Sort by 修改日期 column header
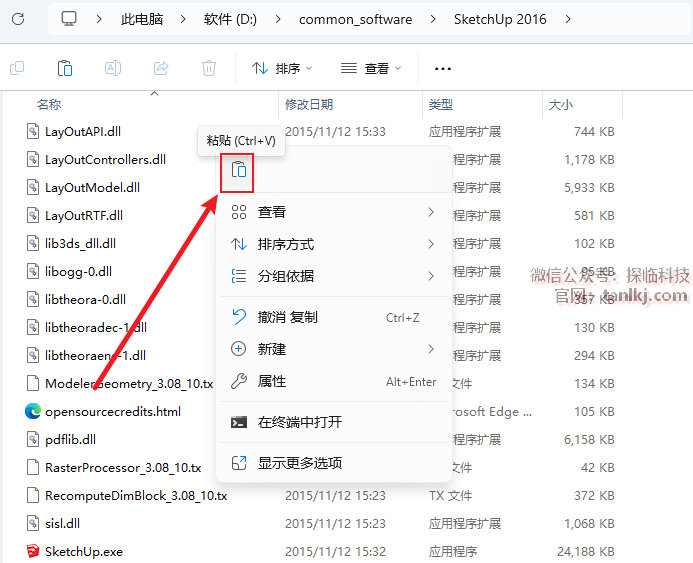 point(309,105)
